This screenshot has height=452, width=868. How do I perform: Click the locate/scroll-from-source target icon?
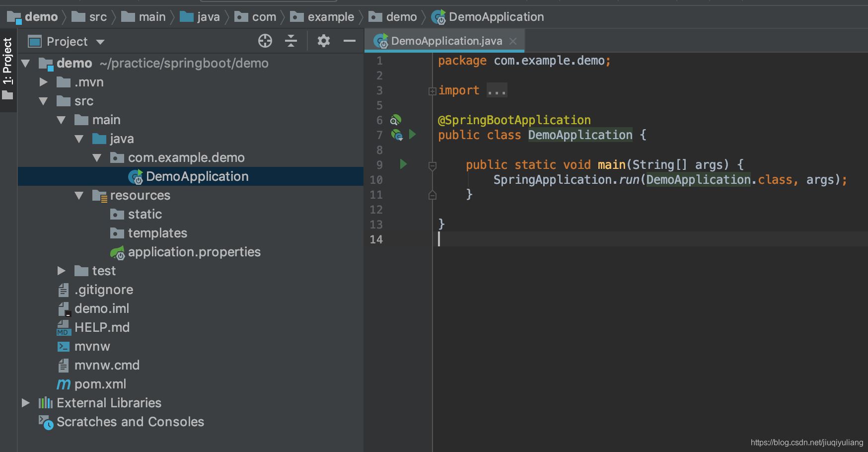click(x=265, y=41)
